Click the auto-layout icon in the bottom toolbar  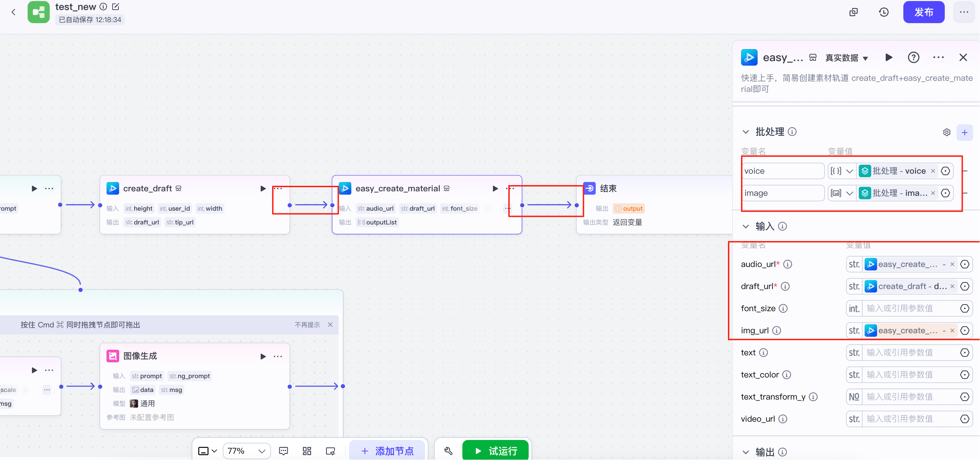coord(307,451)
